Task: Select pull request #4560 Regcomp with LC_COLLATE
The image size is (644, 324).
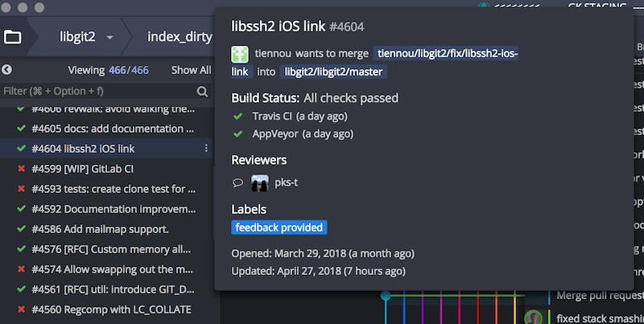Action: [106, 309]
